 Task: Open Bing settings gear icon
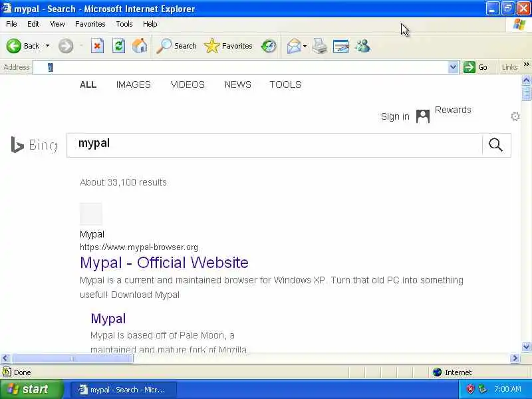pyautogui.click(x=515, y=116)
